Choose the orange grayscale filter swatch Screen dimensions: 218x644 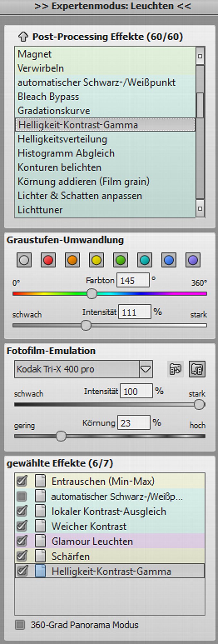(72, 260)
